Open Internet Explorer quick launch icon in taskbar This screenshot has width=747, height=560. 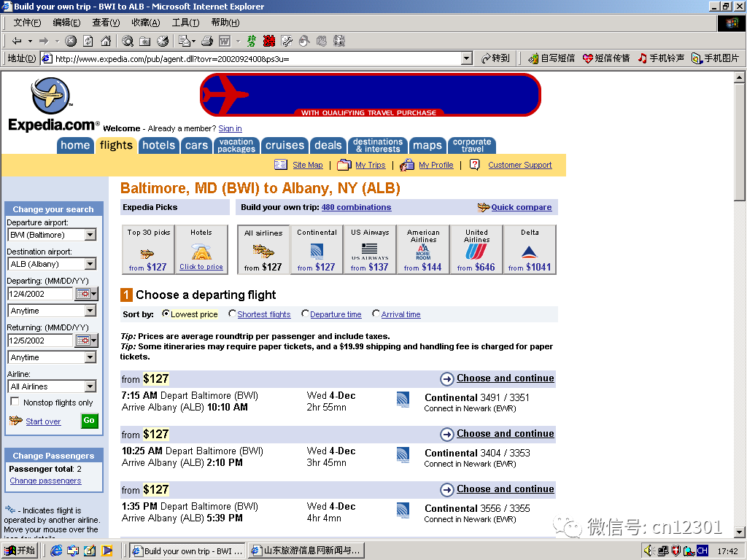pyautogui.click(x=56, y=551)
